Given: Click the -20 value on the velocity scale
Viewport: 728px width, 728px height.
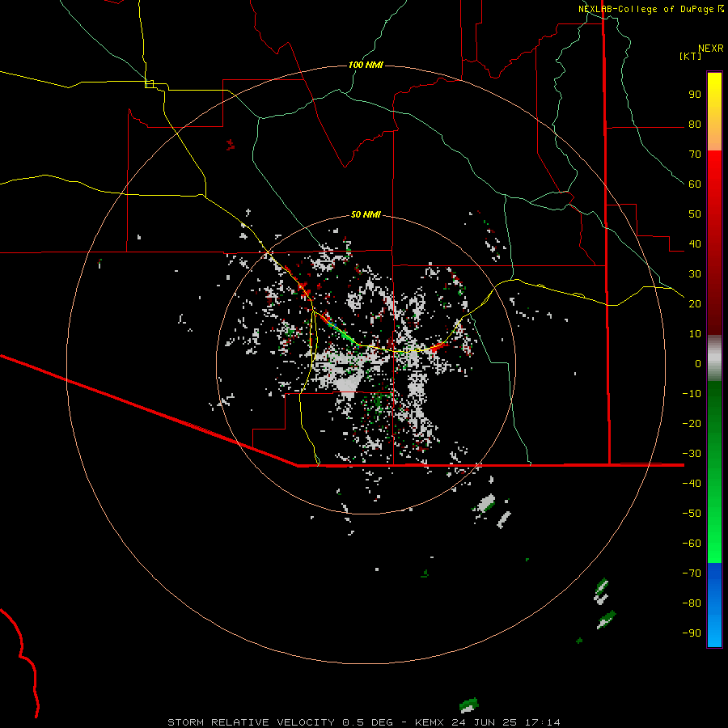Looking at the screenshot, I should click(692, 424).
